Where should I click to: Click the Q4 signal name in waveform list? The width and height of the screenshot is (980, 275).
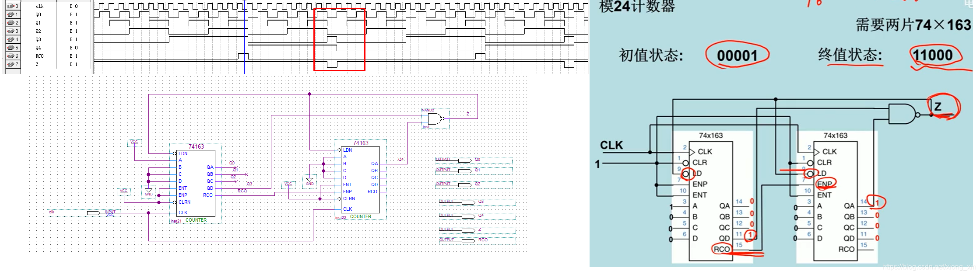pos(38,48)
